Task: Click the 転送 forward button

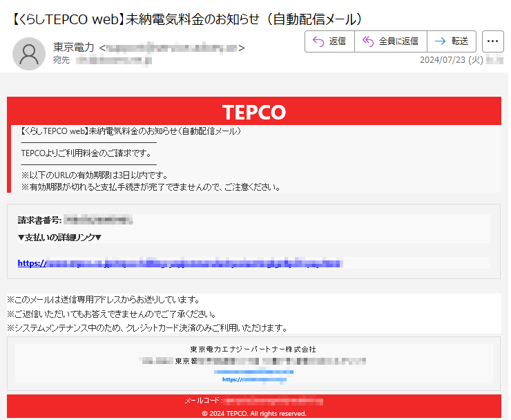Action: click(452, 41)
